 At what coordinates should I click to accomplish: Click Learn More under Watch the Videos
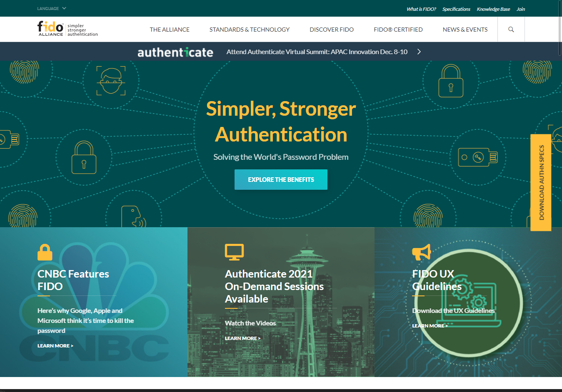tap(243, 338)
